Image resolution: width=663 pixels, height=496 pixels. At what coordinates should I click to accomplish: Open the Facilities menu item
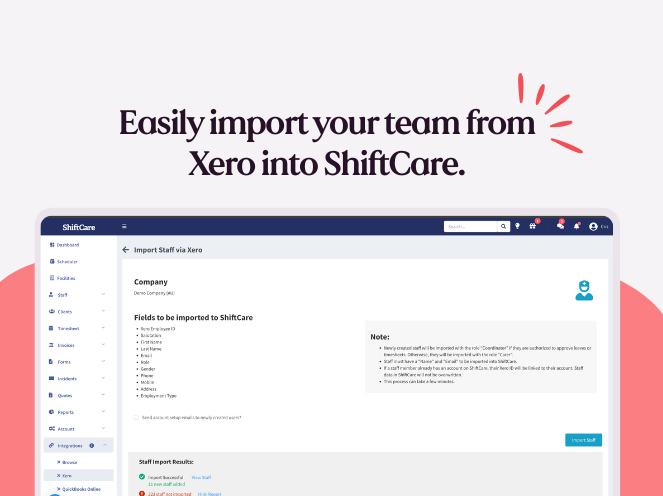point(66,278)
